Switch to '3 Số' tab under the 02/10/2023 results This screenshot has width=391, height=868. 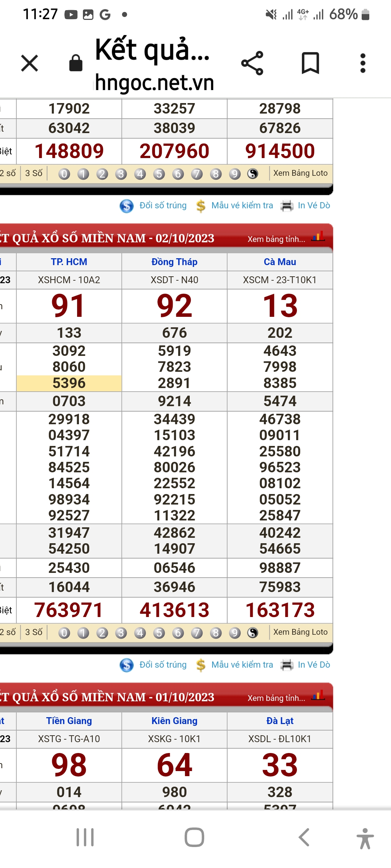(x=34, y=632)
